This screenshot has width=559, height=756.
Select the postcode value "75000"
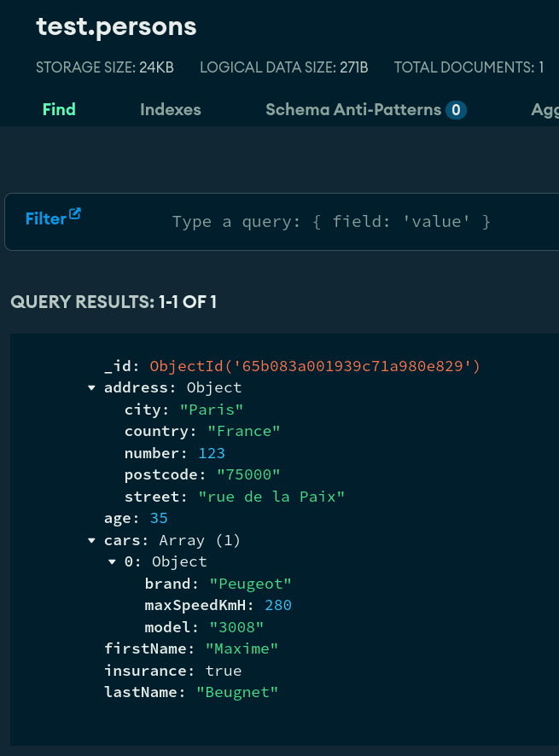[248, 475]
